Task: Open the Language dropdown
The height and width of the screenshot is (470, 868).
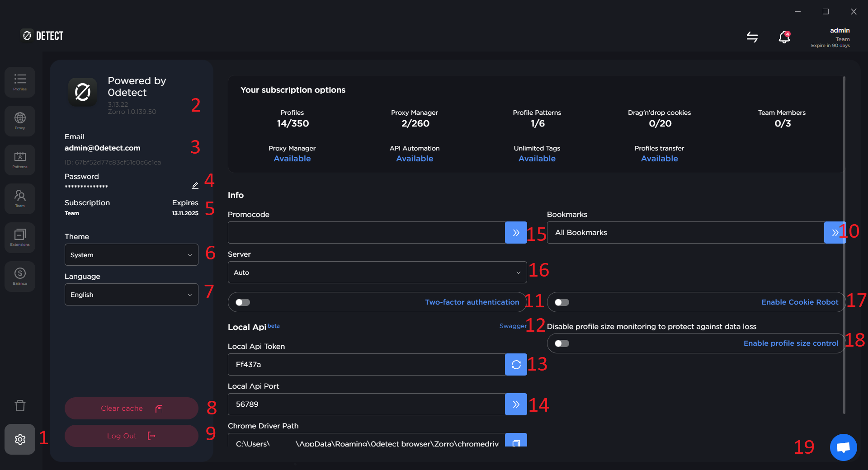Action: pyautogui.click(x=131, y=295)
